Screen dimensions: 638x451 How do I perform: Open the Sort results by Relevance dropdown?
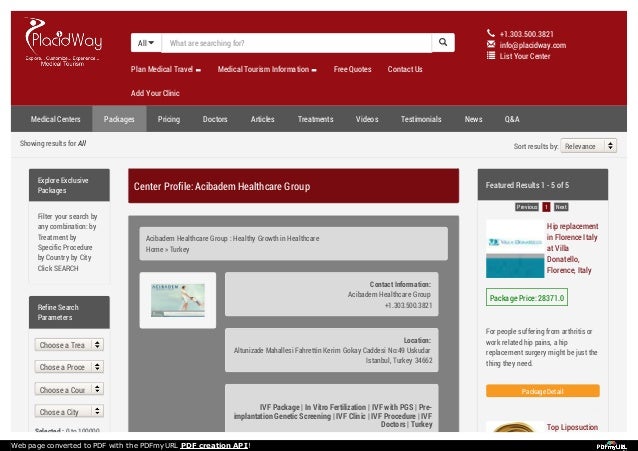click(588, 146)
